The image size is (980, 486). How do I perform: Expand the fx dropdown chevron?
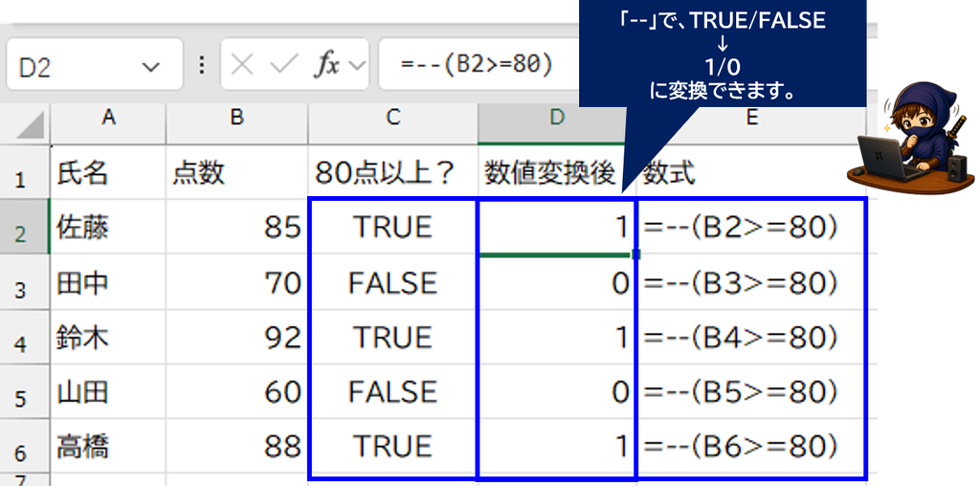[357, 65]
